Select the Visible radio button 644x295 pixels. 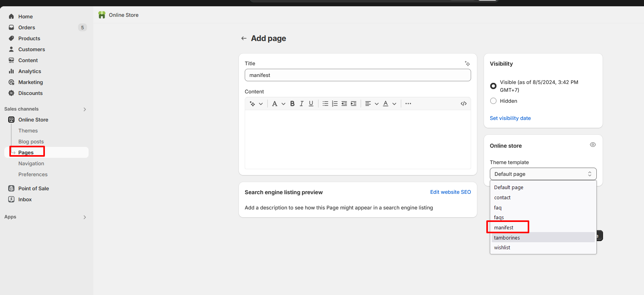coord(493,86)
